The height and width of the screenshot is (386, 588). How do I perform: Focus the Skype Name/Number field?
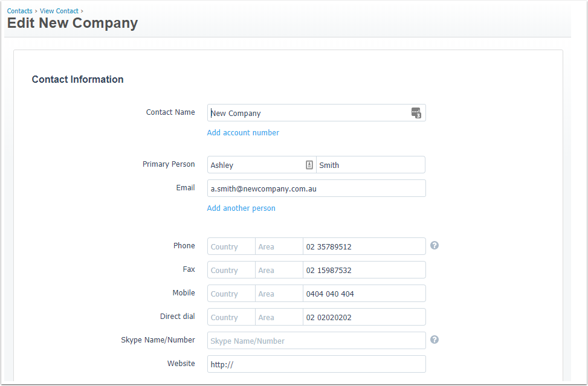pyautogui.click(x=317, y=341)
